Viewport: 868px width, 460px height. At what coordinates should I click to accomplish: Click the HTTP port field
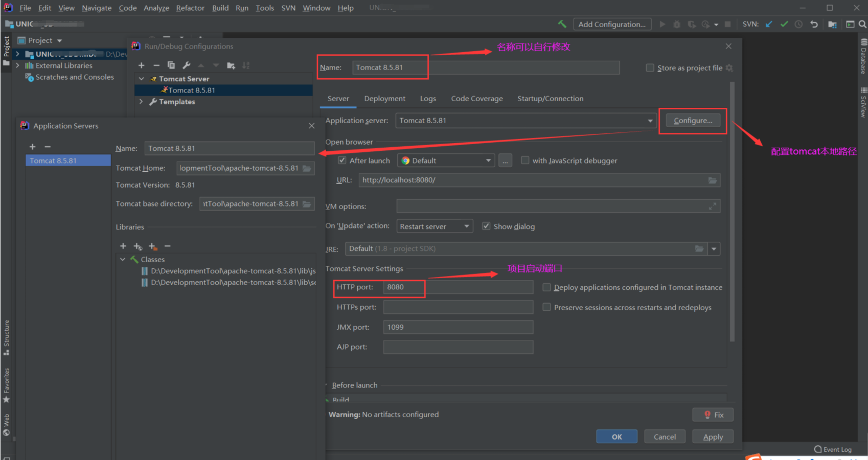point(458,287)
